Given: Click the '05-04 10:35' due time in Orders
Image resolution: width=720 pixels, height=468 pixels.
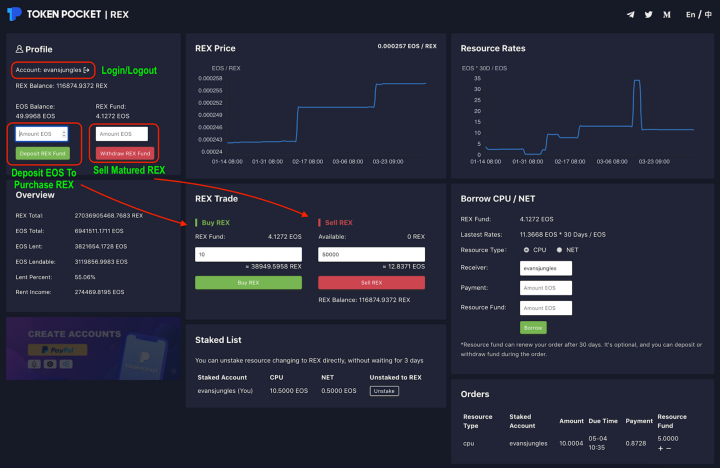Looking at the screenshot, I should [598, 443].
